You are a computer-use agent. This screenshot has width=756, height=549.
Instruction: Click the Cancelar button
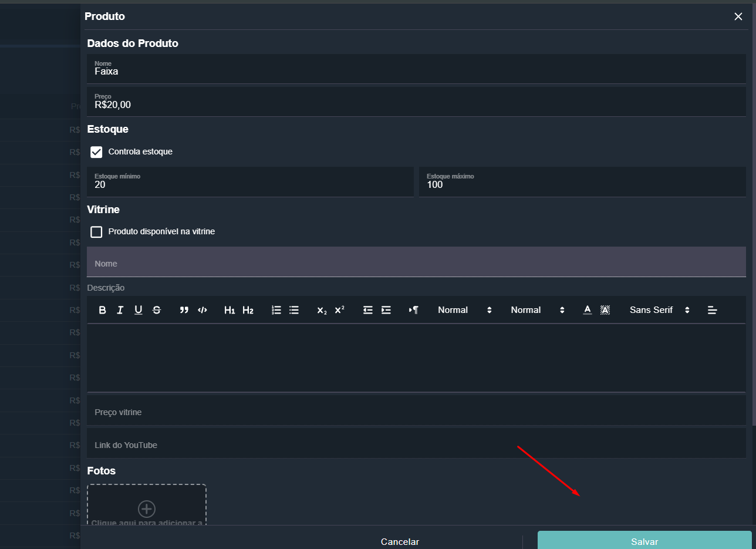pos(400,541)
